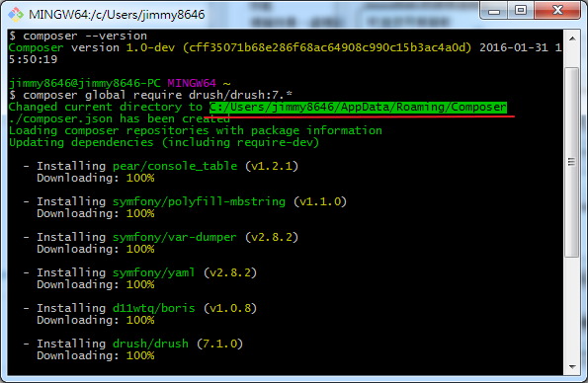This screenshot has height=383, width=588.
Task: Click the symfony/yaml package name
Action: (x=154, y=272)
